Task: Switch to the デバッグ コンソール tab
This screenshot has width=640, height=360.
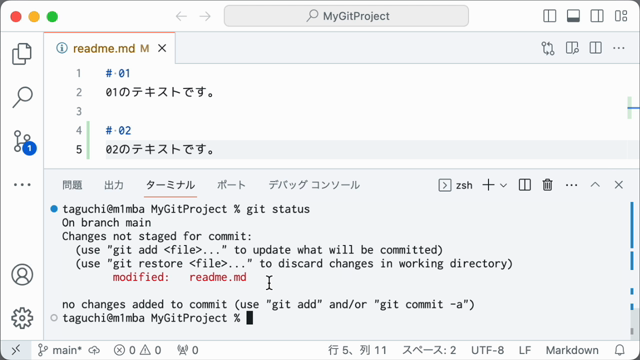Action: (314, 185)
